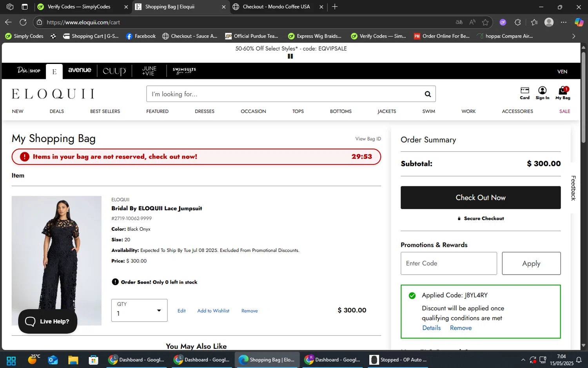The image size is (588, 368).
Task: Open Stopped OP Auto taskbar app
Action: click(399, 360)
